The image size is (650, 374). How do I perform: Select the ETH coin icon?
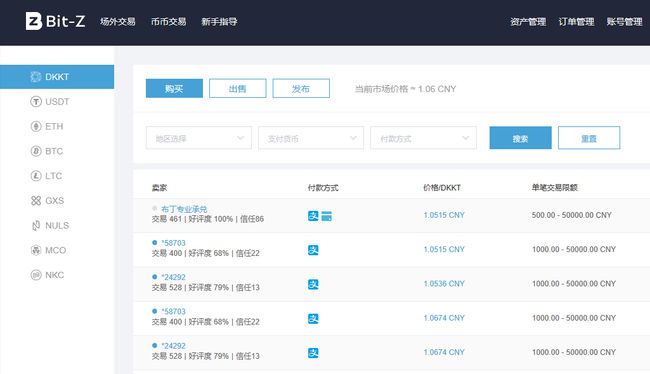tap(36, 126)
